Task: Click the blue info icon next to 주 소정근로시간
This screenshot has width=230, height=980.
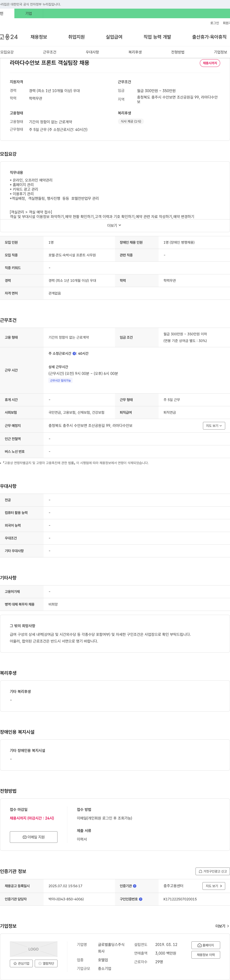Action: tap(74, 354)
